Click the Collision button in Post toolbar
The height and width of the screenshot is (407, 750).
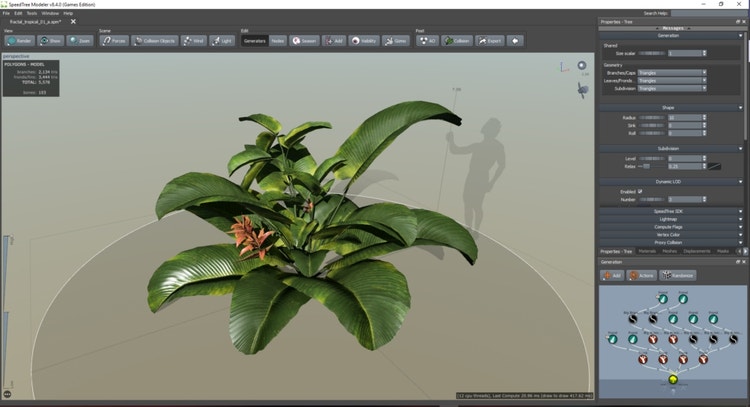(457, 41)
